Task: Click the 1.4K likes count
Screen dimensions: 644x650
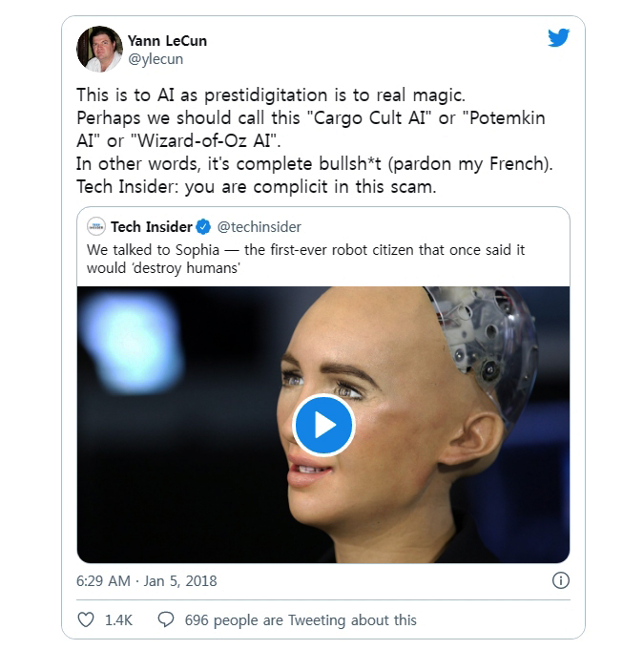Action: coord(118,620)
